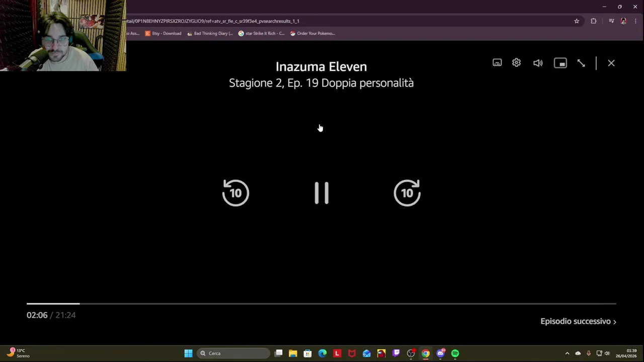
Task: Open the system volume tray icon
Action: tap(607, 353)
